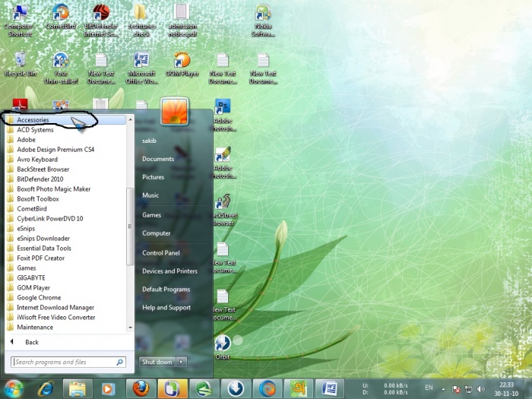This screenshot has width=532, height=399.
Task: Open the techtunes-check folder on desktop
Action: [x=141, y=21]
